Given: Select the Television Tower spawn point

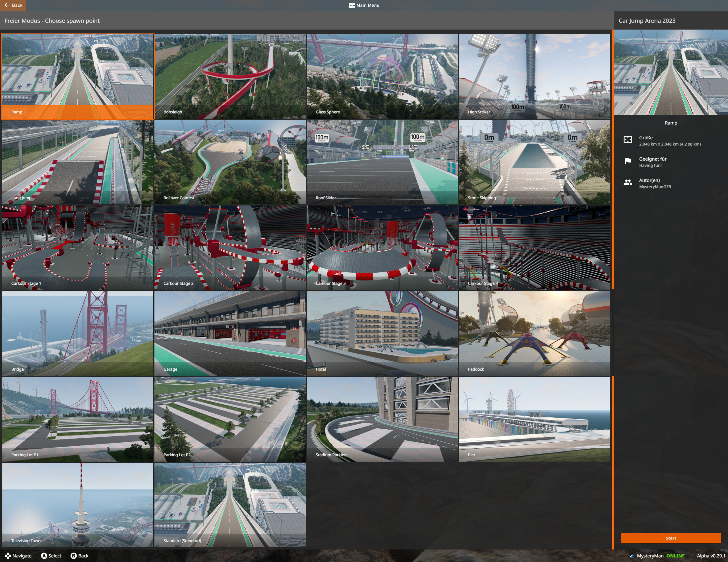Looking at the screenshot, I should click(78, 504).
